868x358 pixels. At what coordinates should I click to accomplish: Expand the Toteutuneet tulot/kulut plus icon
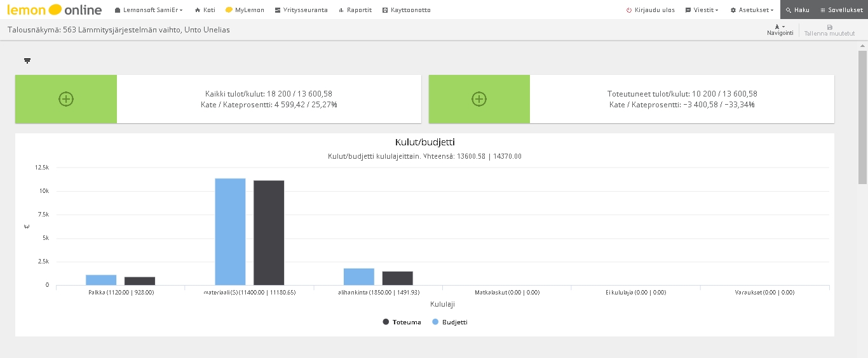[x=479, y=99]
